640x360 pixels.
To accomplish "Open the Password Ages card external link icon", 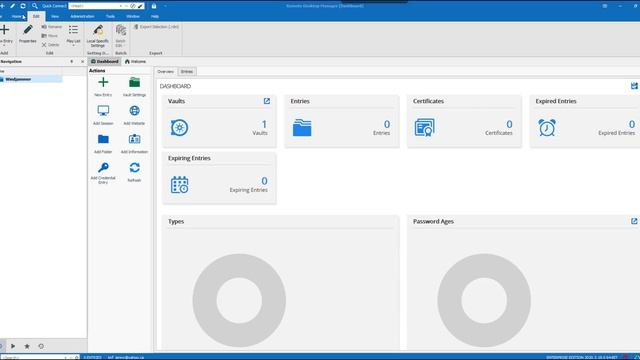I will [x=634, y=221].
